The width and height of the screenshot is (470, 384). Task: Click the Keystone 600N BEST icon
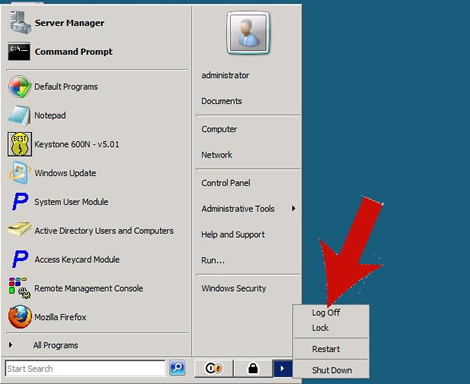[x=20, y=144]
